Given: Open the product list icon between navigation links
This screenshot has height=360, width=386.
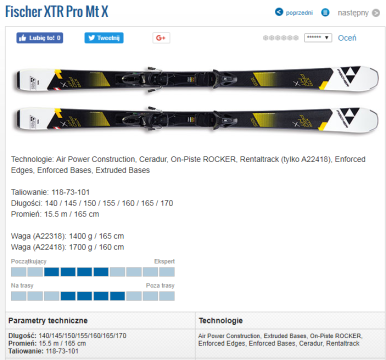Looking at the screenshot, I should point(325,13).
